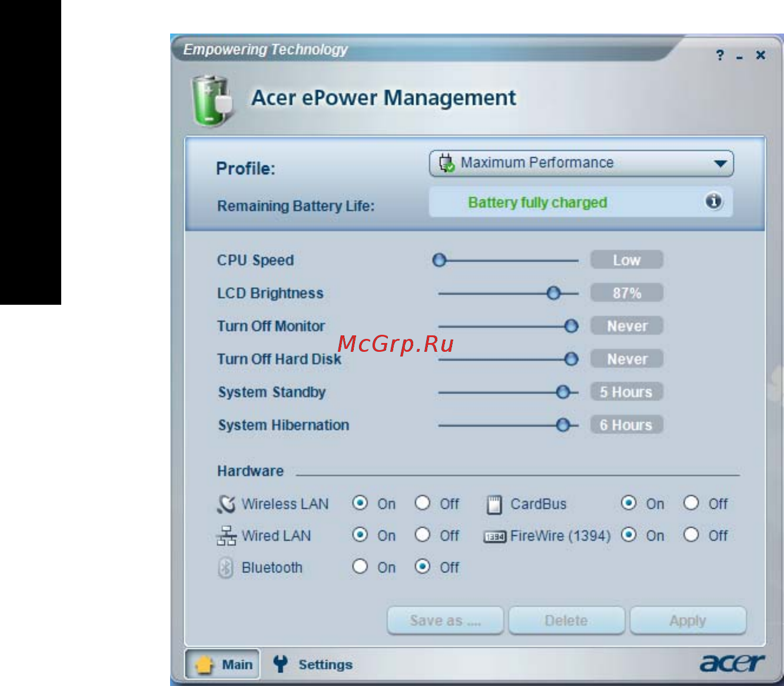Click the '6 Hours' hibernation value
This screenshot has width=784, height=686.
626,425
